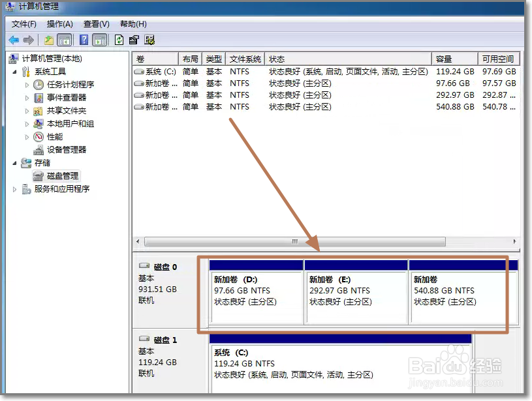
Task: Open the 文件(F) menu
Action: (23, 24)
